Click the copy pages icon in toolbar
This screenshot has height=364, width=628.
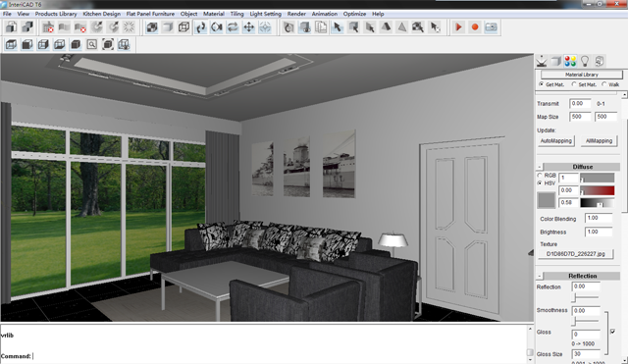click(x=321, y=27)
